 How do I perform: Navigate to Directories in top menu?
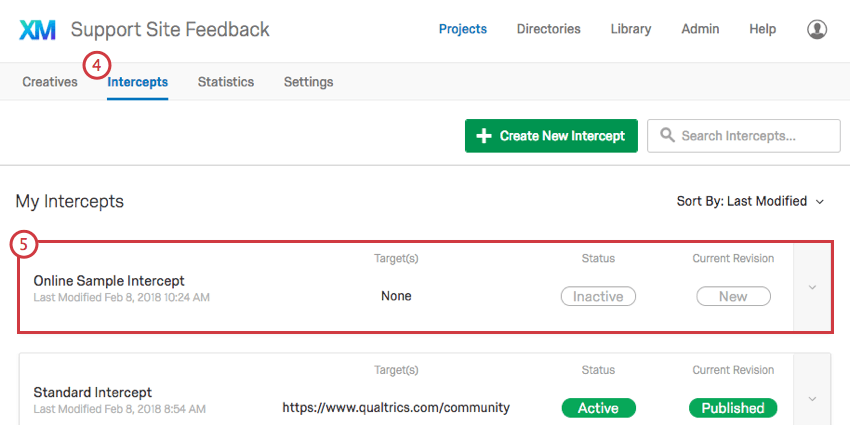pyautogui.click(x=548, y=29)
